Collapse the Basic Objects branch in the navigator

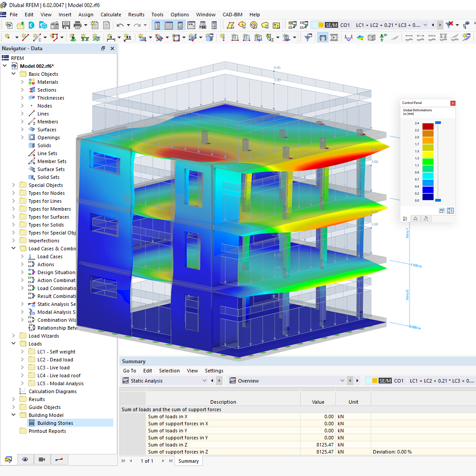[13, 74]
